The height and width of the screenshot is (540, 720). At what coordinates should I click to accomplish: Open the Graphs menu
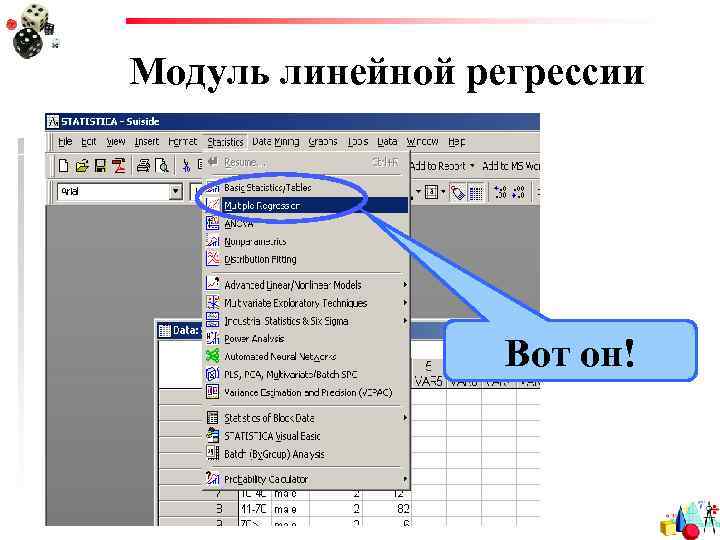click(323, 142)
